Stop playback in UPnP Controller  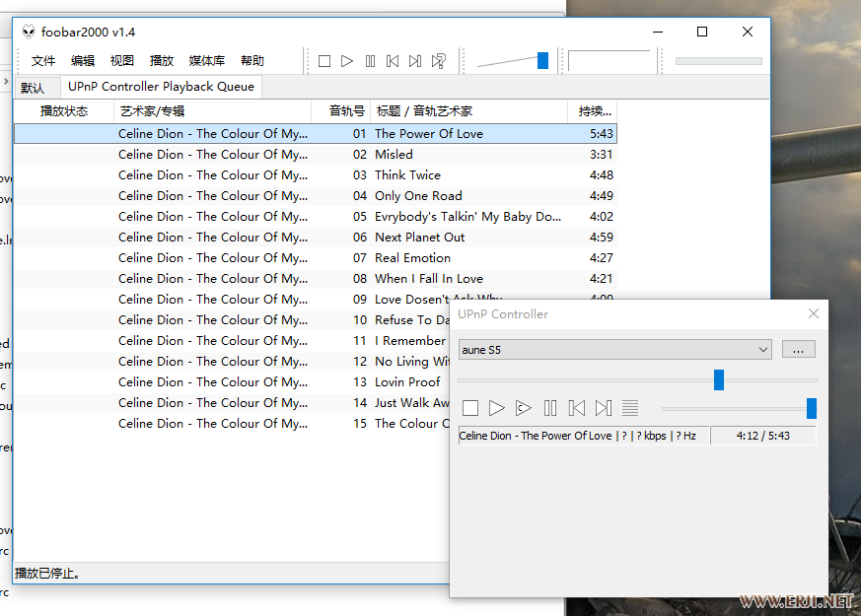pos(470,408)
